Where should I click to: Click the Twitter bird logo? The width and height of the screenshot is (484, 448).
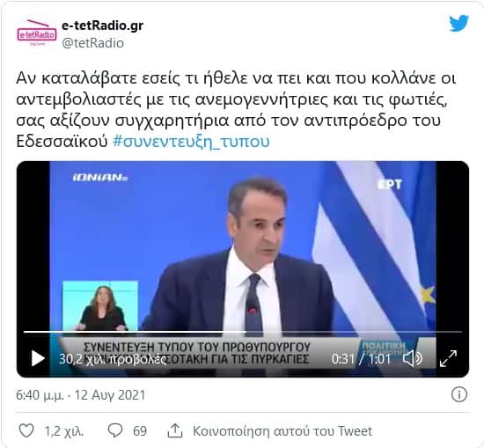click(x=459, y=24)
